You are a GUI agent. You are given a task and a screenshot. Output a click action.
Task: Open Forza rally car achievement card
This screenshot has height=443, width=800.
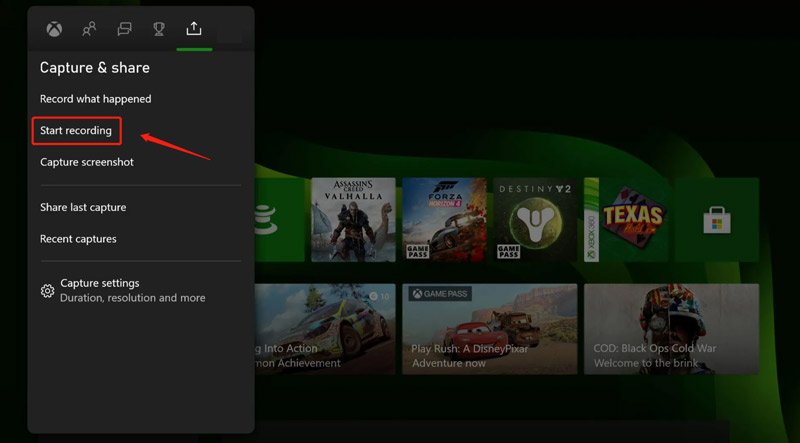325,329
